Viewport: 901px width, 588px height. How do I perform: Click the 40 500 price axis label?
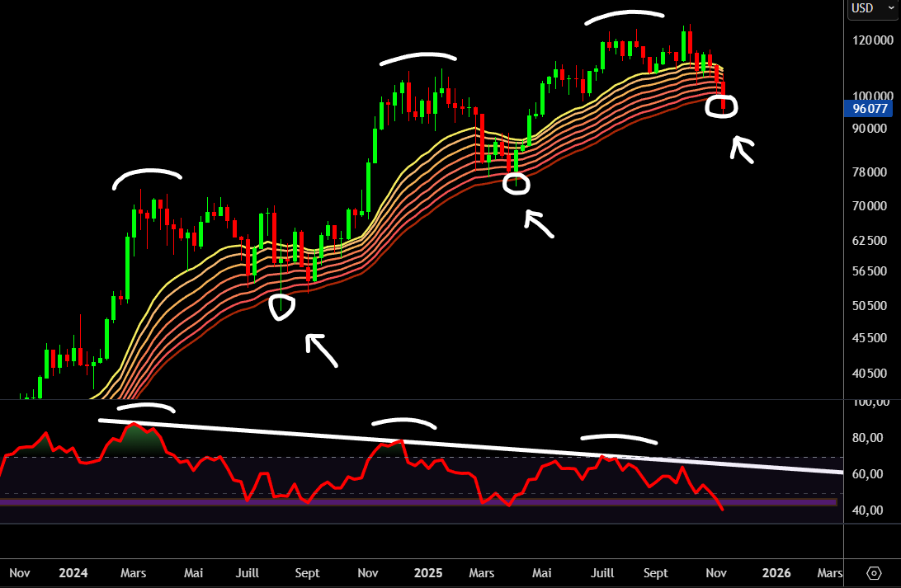(x=870, y=374)
